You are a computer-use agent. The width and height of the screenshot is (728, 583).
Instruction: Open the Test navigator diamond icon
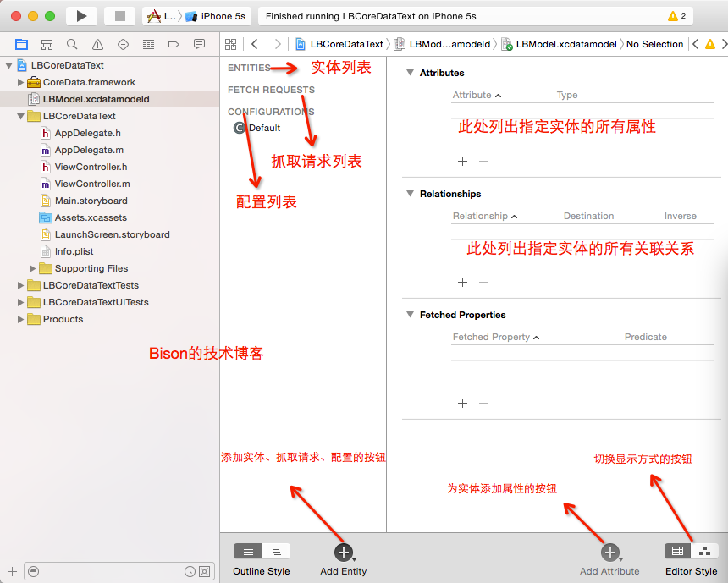coord(123,44)
